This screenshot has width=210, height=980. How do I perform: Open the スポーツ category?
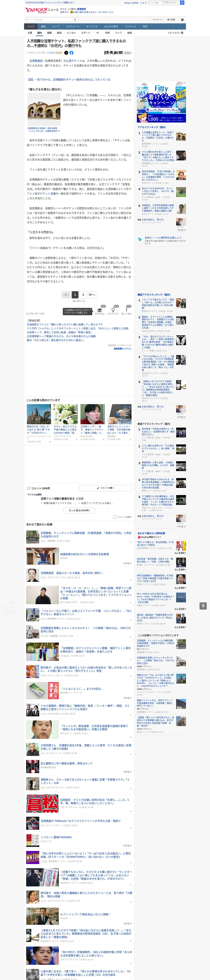(x=86, y=33)
